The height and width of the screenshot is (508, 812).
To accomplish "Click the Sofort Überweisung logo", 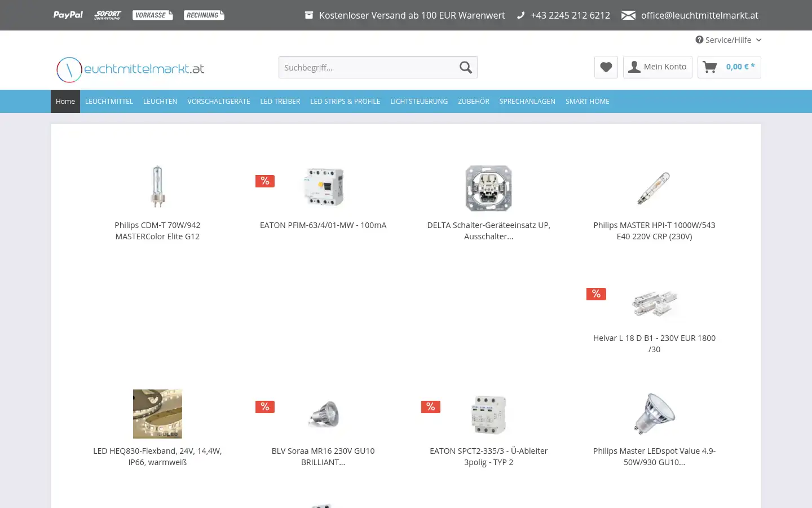I will tap(107, 15).
